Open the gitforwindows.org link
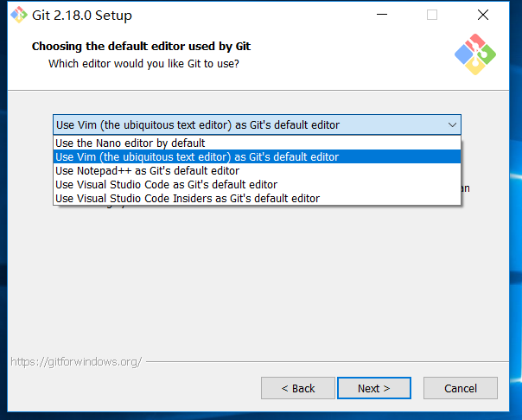Viewport: 522px width, 420px height. click(x=76, y=362)
